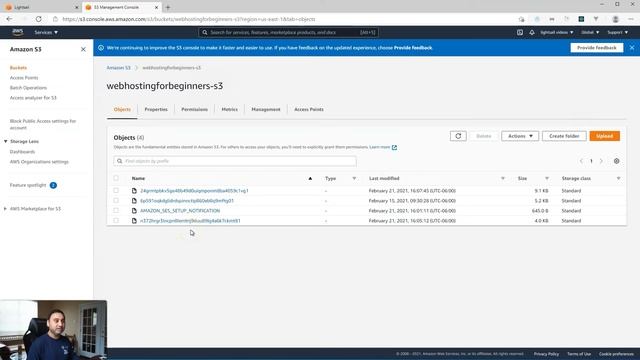
Task: Click the AWS logo home icon
Action: pos(18,32)
